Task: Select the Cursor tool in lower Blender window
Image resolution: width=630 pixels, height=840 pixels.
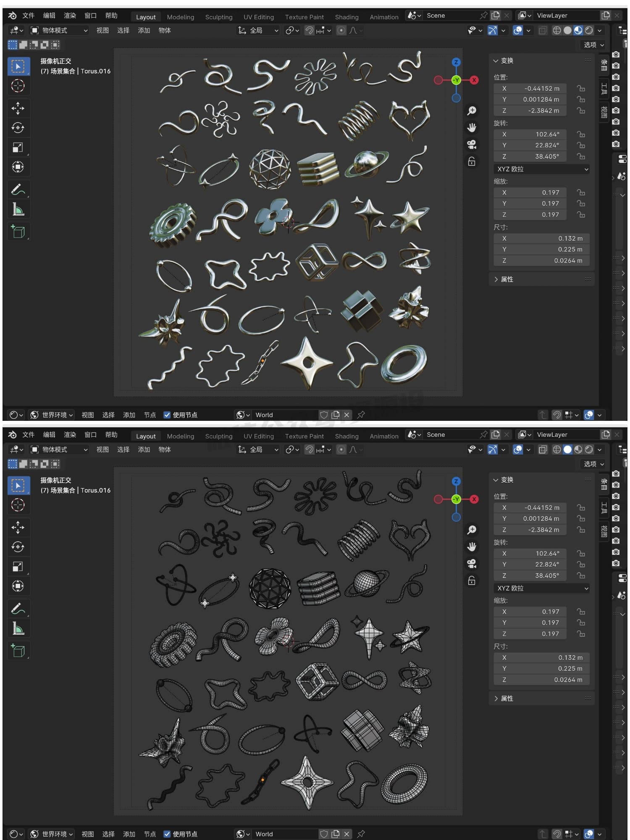Action: [x=18, y=505]
